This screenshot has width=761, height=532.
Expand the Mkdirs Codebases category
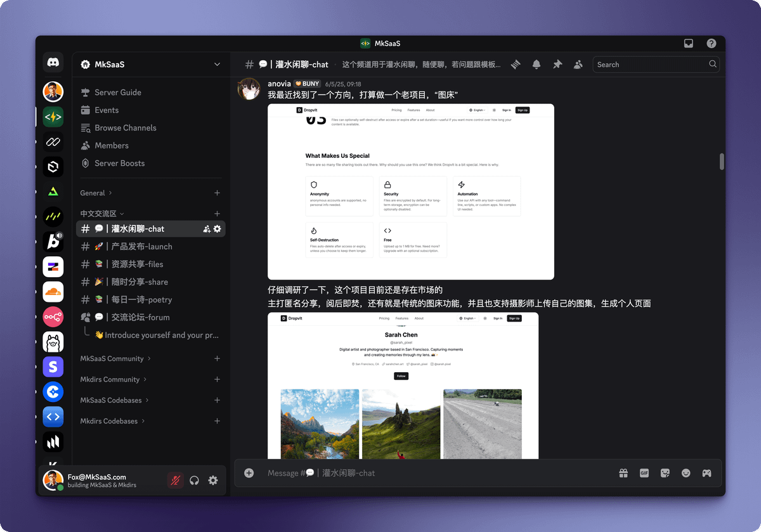[112, 421]
